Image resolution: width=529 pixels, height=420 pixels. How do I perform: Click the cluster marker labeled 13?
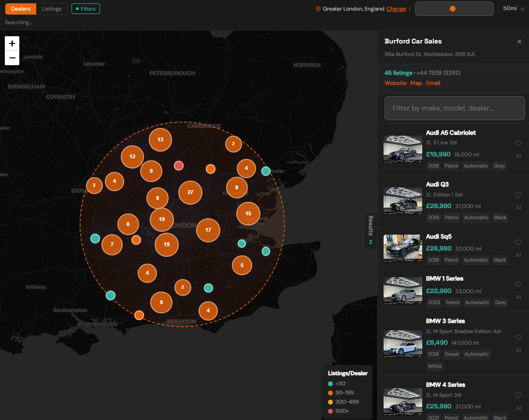160,140
